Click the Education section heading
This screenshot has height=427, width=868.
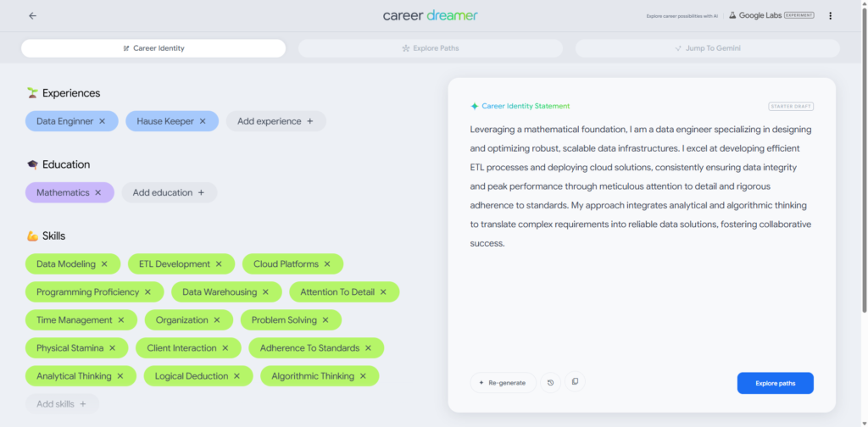(66, 164)
